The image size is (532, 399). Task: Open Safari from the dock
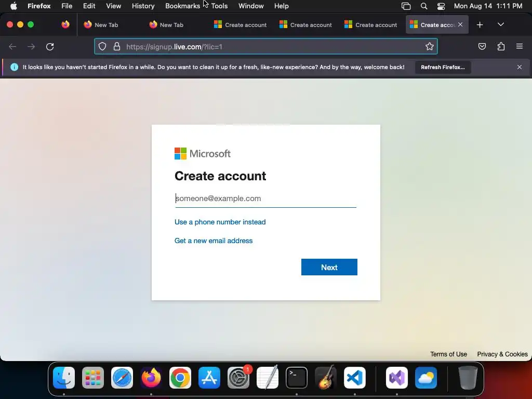[122, 378]
